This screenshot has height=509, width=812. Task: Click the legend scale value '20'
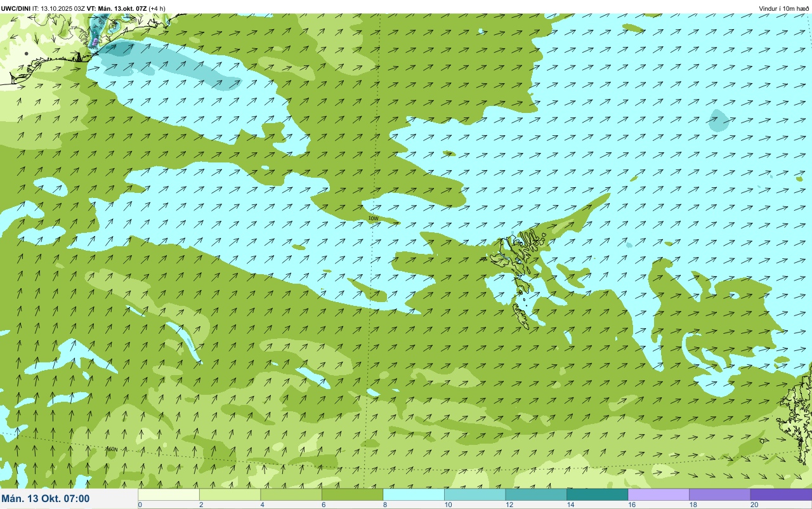coord(753,505)
